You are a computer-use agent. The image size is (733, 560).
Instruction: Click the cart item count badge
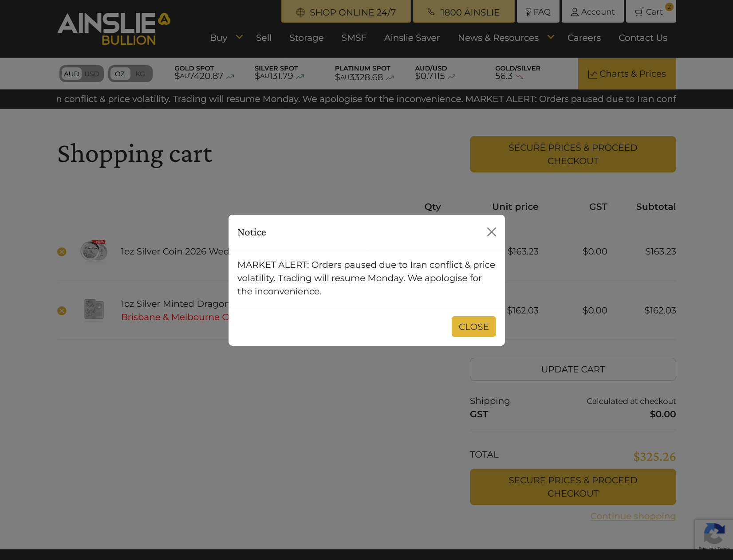click(669, 7)
